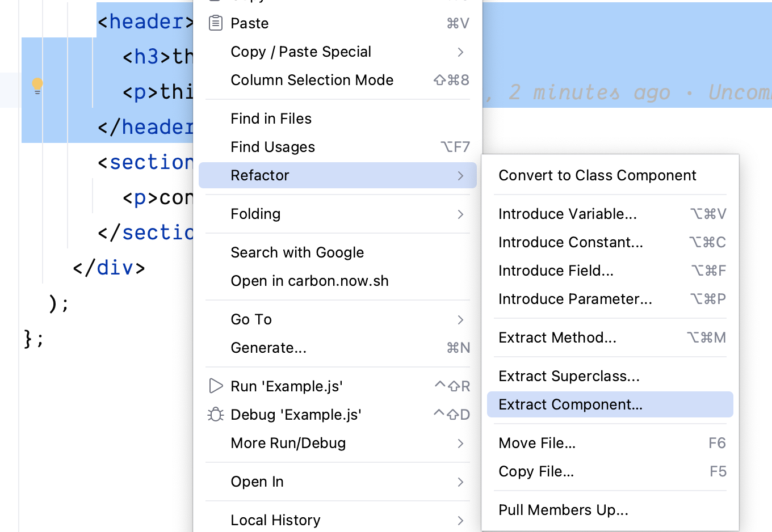The height and width of the screenshot is (532, 772).
Task: Toggle Column Selection Mode
Action: click(312, 80)
